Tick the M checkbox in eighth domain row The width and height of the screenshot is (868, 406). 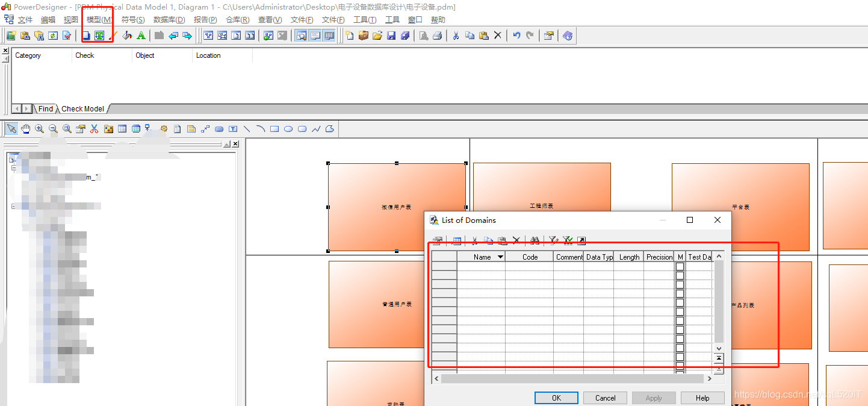click(680, 330)
